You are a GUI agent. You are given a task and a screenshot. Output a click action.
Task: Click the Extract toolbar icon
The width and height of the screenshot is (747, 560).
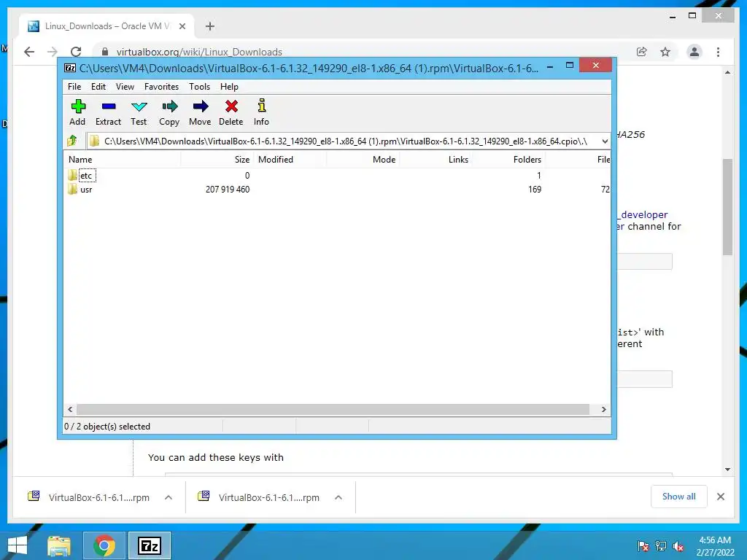pyautogui.click(x=108, y=112)
